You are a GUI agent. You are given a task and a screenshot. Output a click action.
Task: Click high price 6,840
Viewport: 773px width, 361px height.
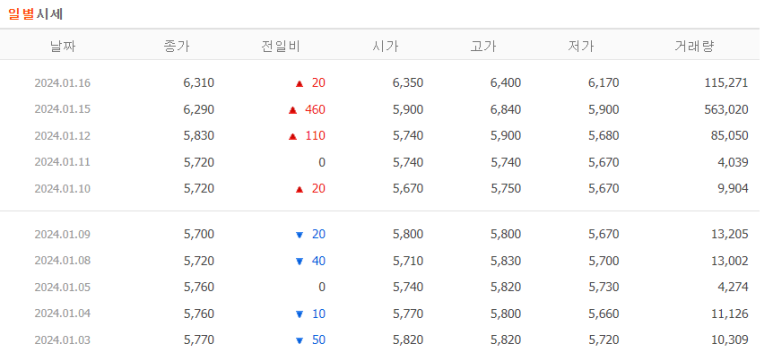click(x=506, y=109)
